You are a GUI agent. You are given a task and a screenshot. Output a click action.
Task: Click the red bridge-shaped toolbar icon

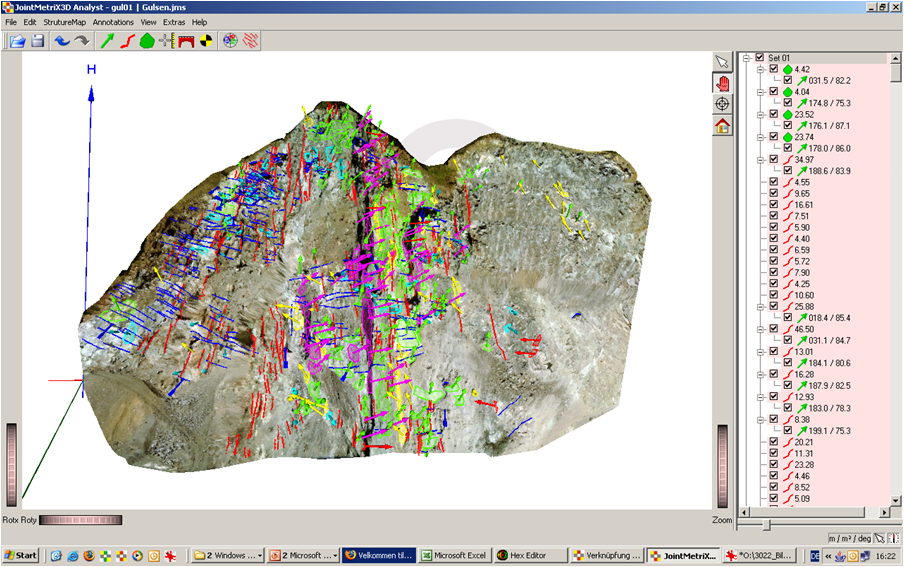185,41
